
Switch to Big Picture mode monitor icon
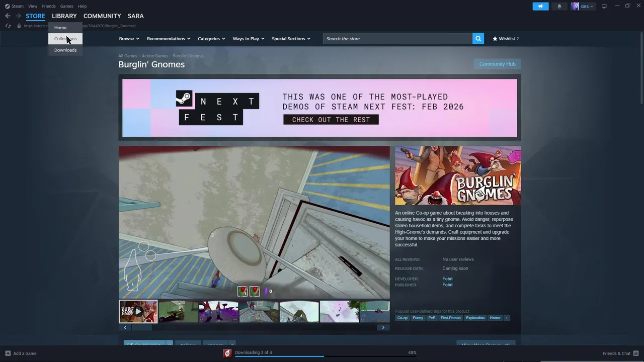[x=604, y=6]
